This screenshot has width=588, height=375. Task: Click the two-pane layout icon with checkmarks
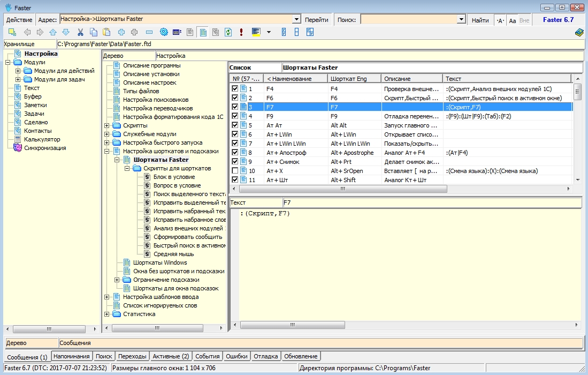[284, 32]
